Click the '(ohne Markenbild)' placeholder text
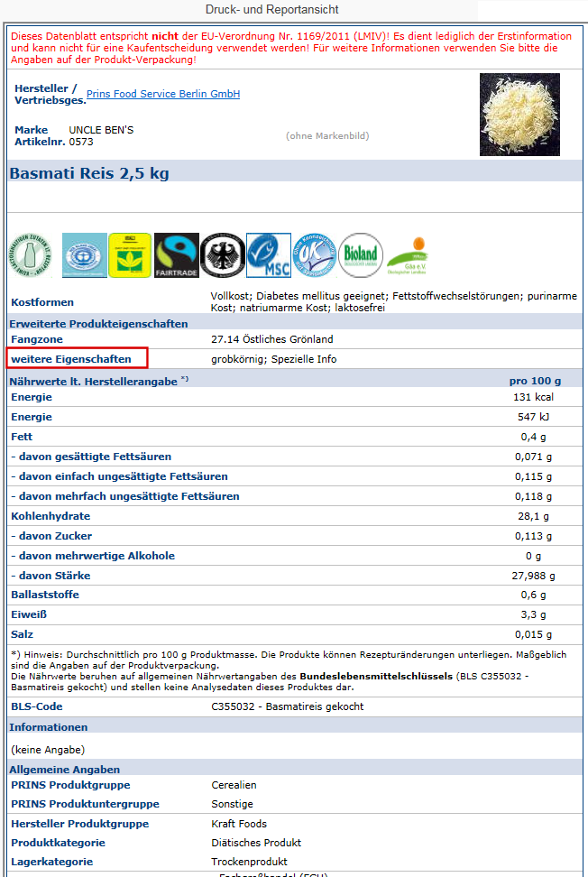This screenshot has height=877, width=588. coord(327,136)
